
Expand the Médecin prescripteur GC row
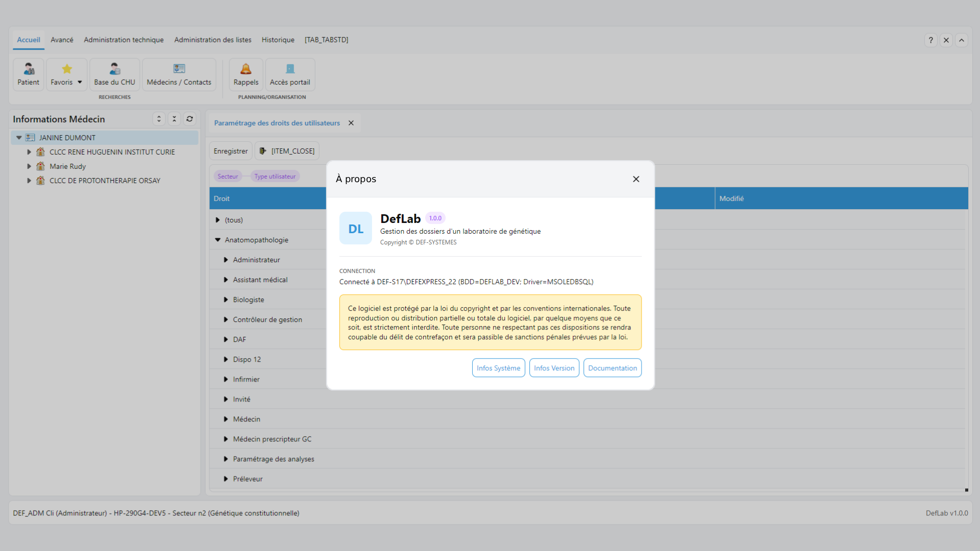click(226, 439)
